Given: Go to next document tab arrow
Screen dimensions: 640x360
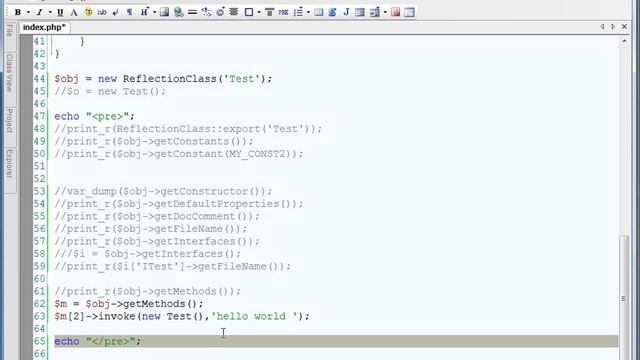Looking at the screenshot, I should (613, 27).
